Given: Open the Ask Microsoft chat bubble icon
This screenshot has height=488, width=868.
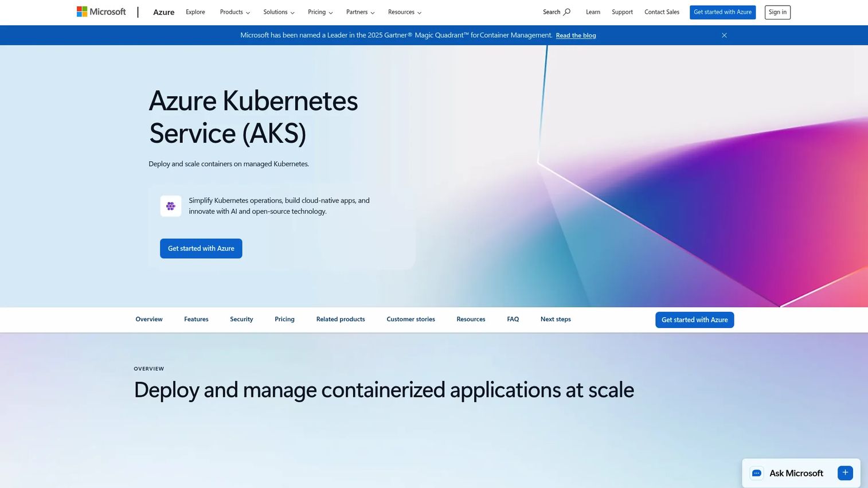Looking at the screenshot, I should [x=757, y=473].
